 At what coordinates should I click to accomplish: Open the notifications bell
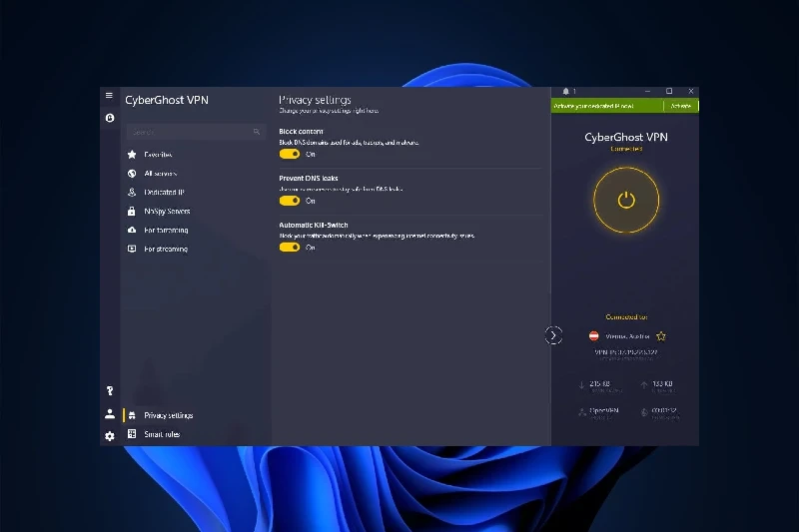565,91
